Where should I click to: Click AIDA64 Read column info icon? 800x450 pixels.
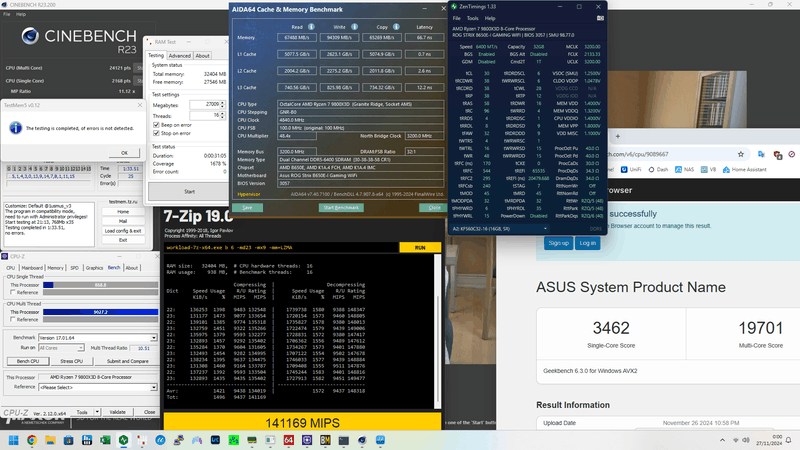[311, 27]
